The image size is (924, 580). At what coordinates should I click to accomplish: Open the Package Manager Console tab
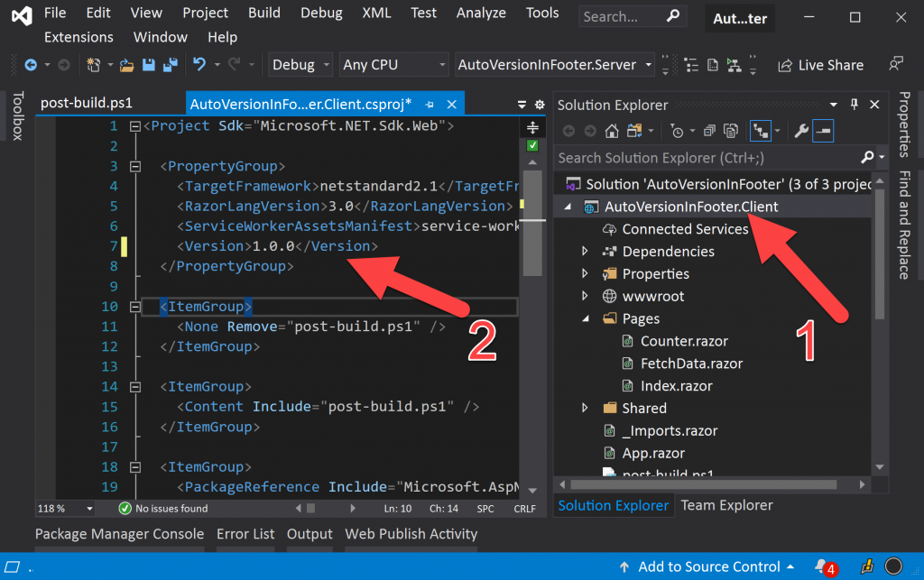pos(119,534)
